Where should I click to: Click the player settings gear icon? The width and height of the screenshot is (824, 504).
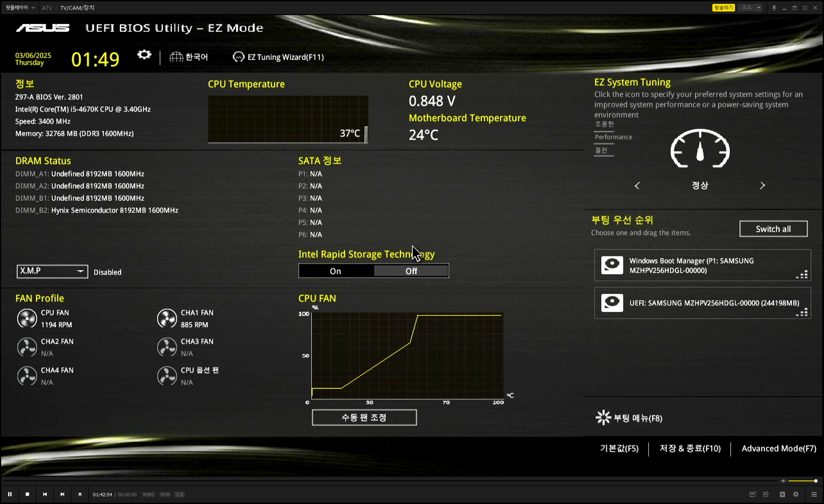(796, 494)
